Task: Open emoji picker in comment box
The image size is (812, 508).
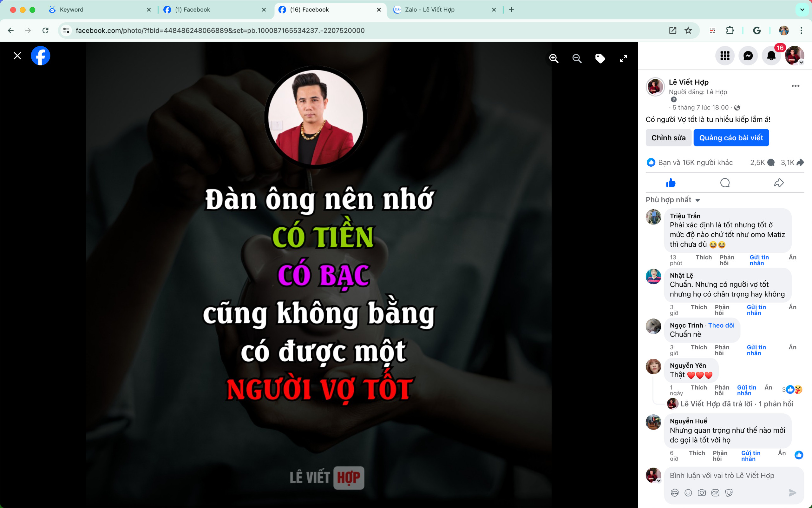Action: pyautogui.click(x=688, y=492)
